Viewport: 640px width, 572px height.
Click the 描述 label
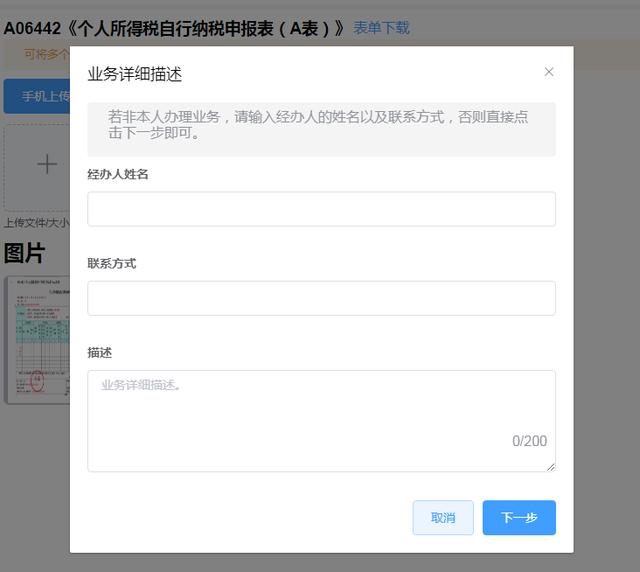tap(100, 352)
